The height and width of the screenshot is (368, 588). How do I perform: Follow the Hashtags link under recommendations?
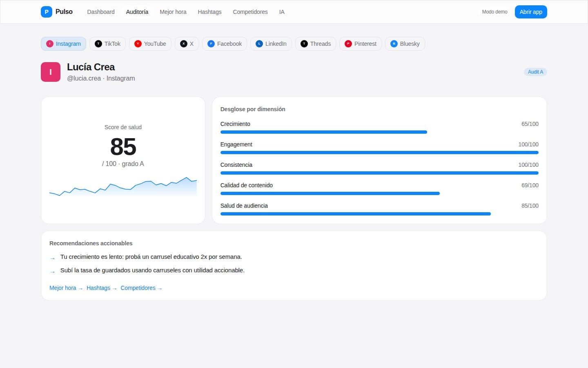pos(102,288)
